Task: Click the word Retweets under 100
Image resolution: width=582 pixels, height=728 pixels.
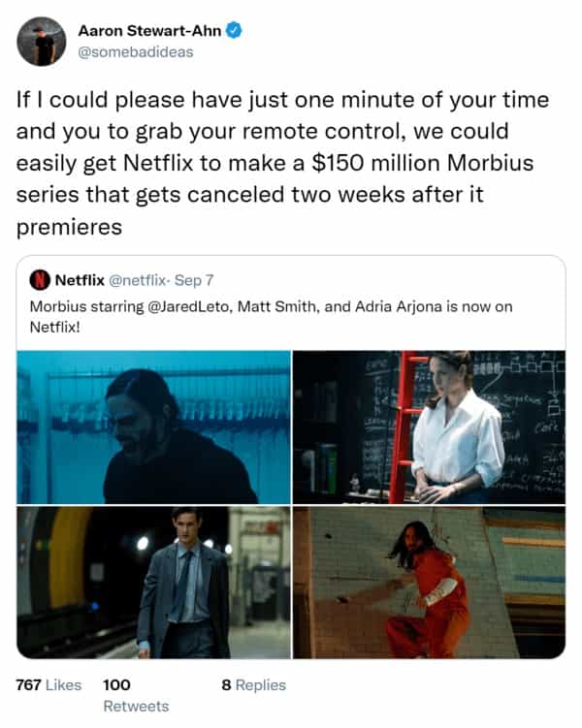Action: pyautogui.click(x=136, y=706)
